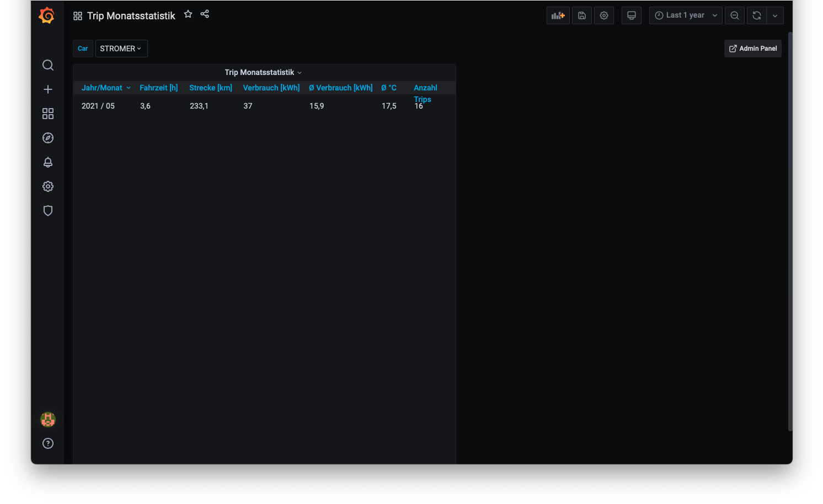Star the Trip Monatsstatistik dashboard

pos(188,14)
